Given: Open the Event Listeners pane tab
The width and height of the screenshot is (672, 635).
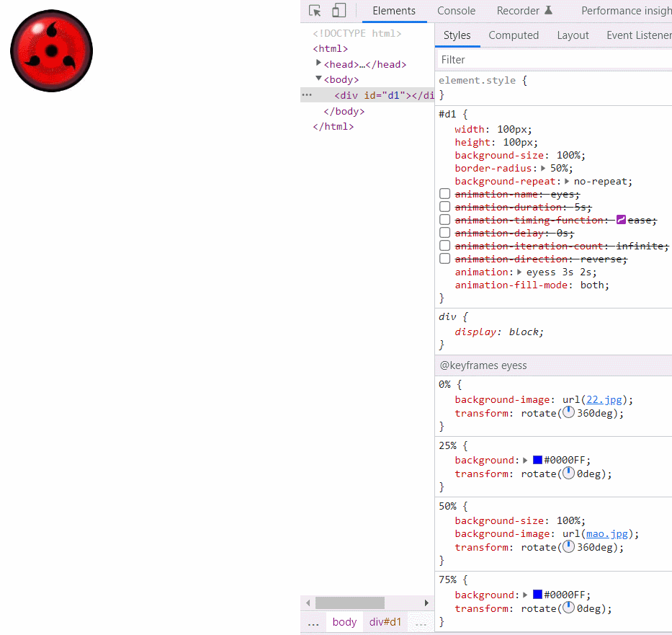Looking at the screenshot, I should tap(639, 35).
